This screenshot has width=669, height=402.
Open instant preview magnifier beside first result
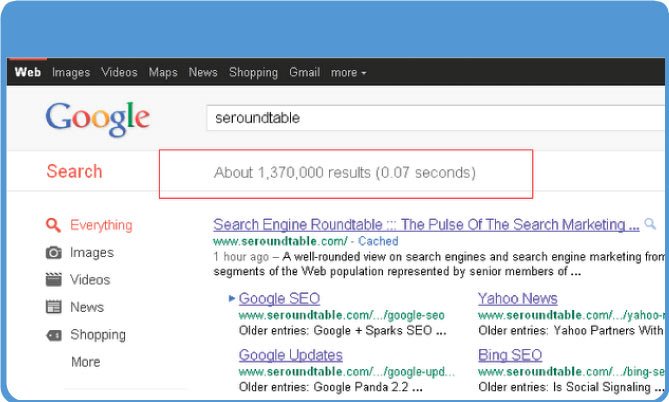650,223
